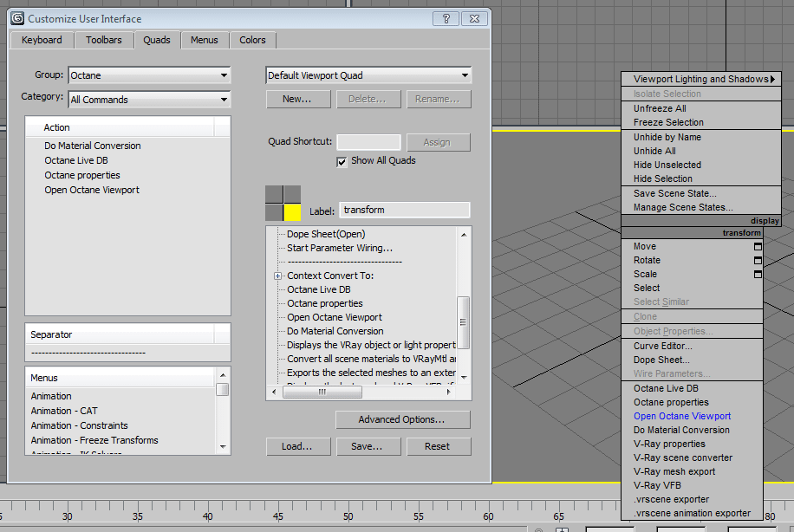Viewport: 794px width, 532px height.
Task: Choose .vrscene animation exporter in quad menu
Action: 692,513
